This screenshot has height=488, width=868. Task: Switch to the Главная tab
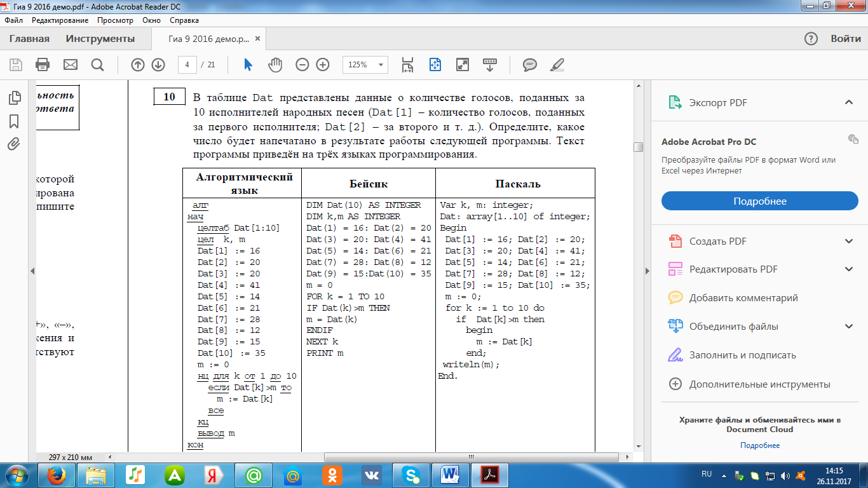[x=29, y=39]
